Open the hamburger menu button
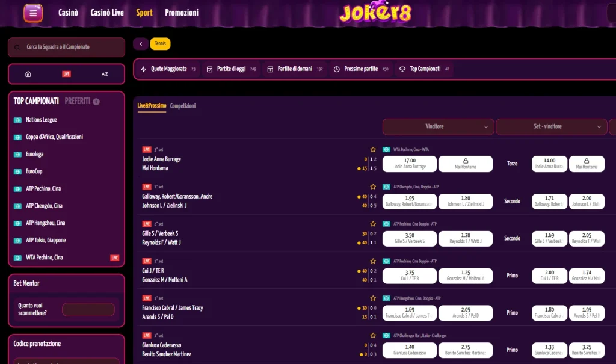The width and height of the screenshot is (616, 364). (x=33, y=13)
